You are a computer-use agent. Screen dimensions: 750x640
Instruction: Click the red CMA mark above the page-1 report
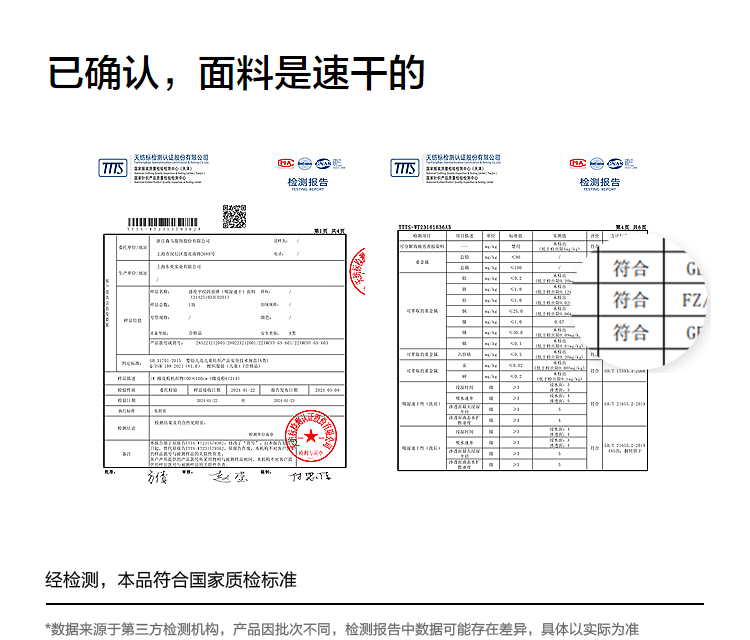click(x=286, y=163)
